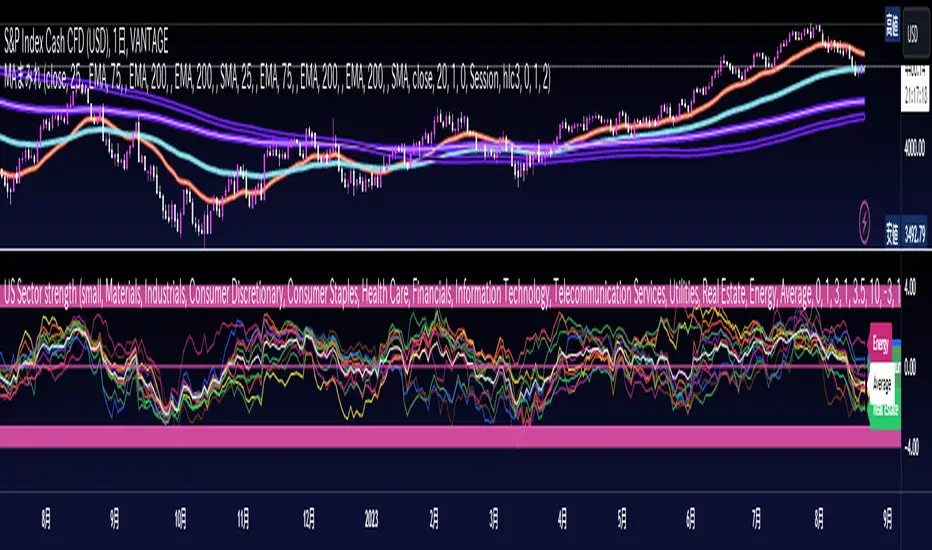Click the Average series label
The width and height of the screenshot is (932, 550).
[x=881, y=385]
